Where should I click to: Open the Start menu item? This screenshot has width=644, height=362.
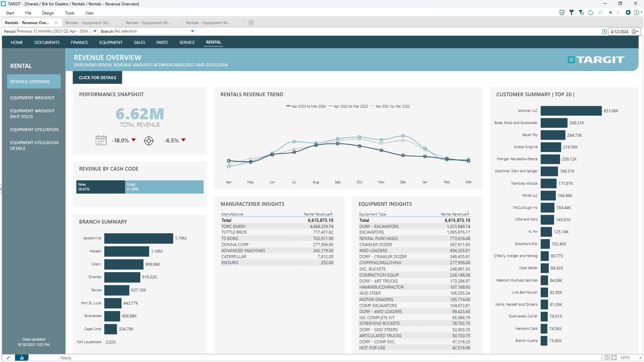pos(10,13)
